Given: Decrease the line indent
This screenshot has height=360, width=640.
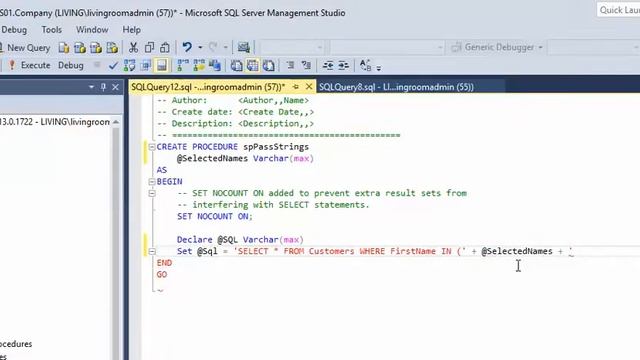Looking at the screenshot, I should point(328,65).
